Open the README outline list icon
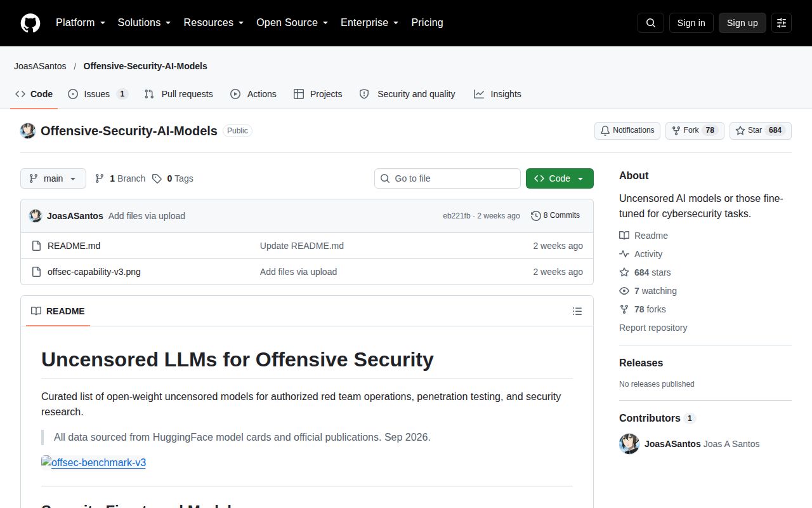The height and width of the screenshot is (508, 812). point(577,311)
